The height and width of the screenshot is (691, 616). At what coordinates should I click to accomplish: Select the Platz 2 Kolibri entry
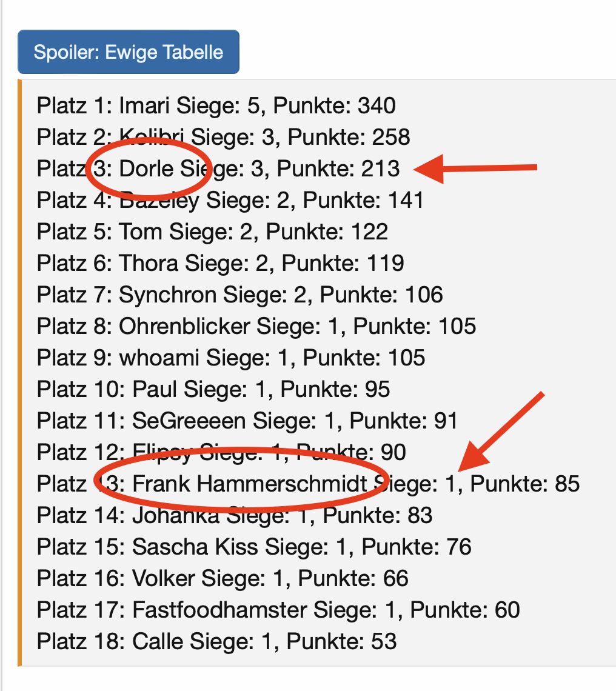pos(223,137)
